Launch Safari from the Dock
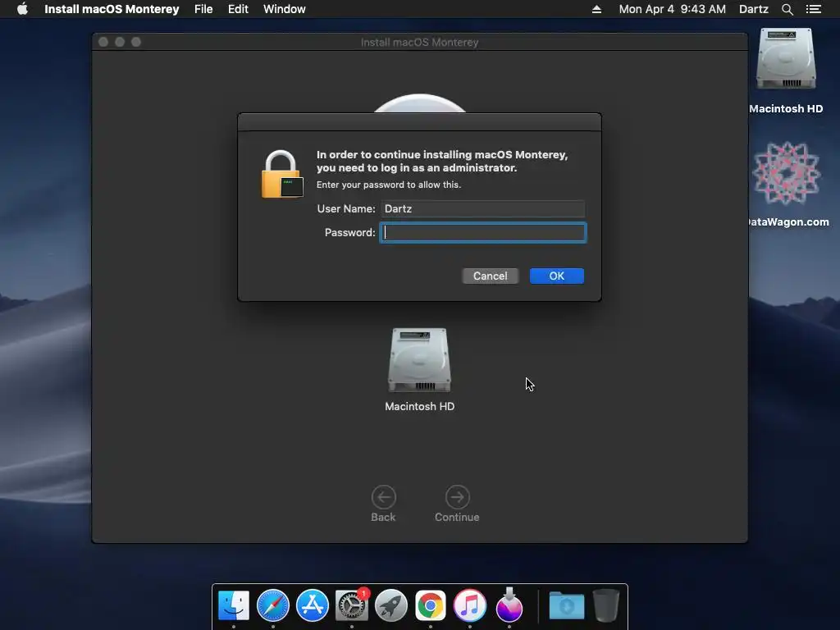Image resolution: width=840 pixels, height=630 pixels. click(273, 605)
